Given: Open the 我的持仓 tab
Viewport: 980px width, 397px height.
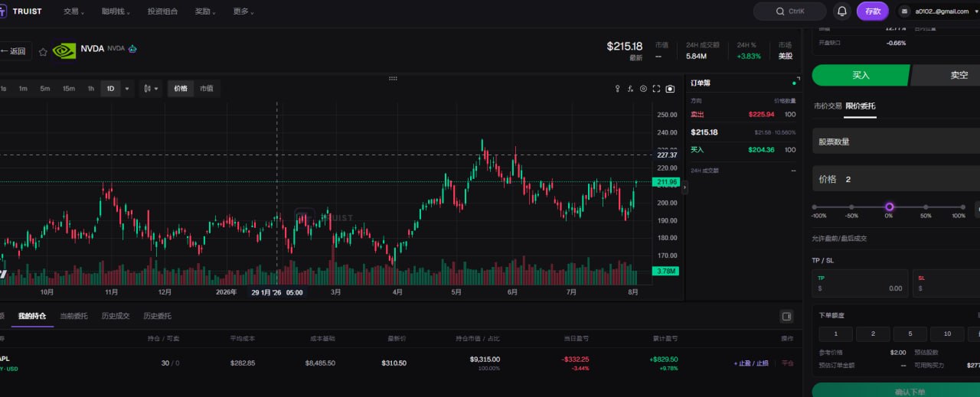Looking at the screenshot, I should (x=32, y=316).
